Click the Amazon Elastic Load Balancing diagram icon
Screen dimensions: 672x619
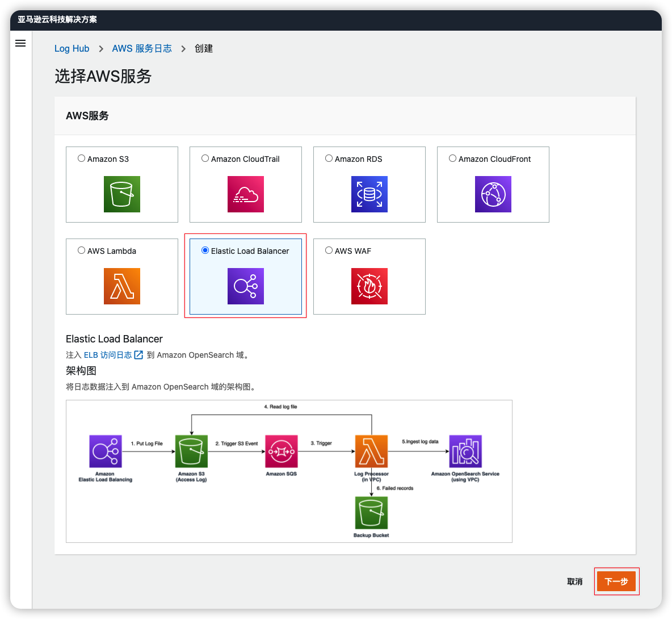click(106, 451)
